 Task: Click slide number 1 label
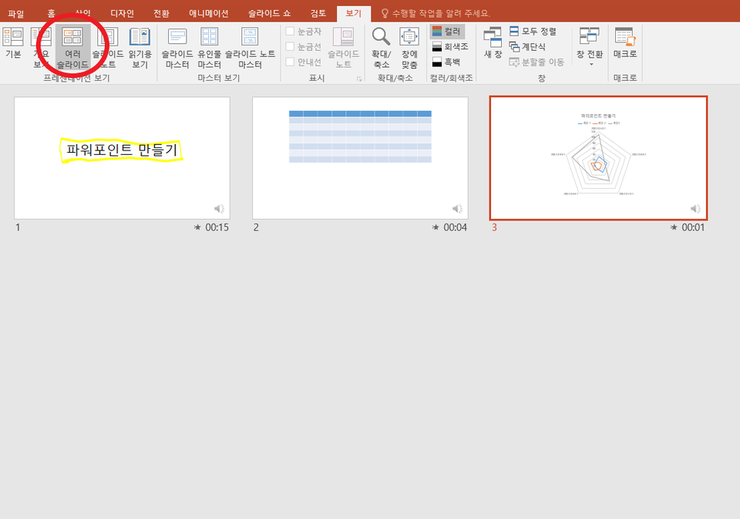click(x=18, y=227)
